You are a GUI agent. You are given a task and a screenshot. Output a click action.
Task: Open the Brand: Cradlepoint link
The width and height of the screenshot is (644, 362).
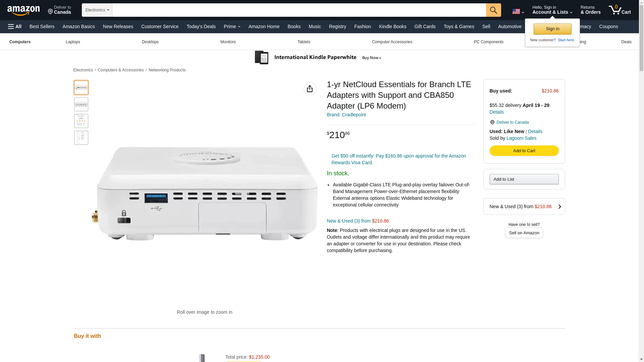click(346, 115)
